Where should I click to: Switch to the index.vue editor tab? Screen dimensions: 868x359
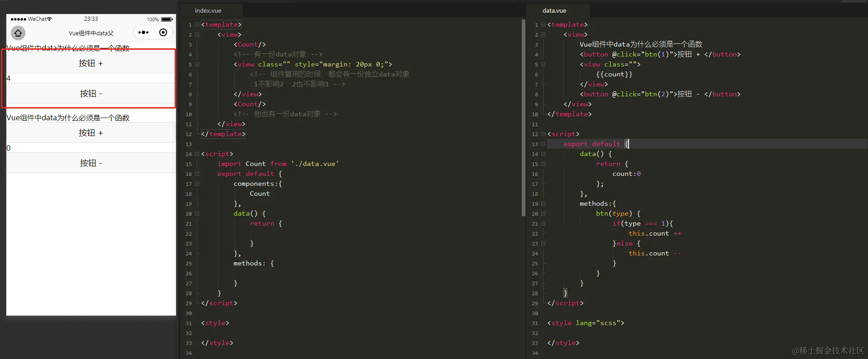(208, 10)
